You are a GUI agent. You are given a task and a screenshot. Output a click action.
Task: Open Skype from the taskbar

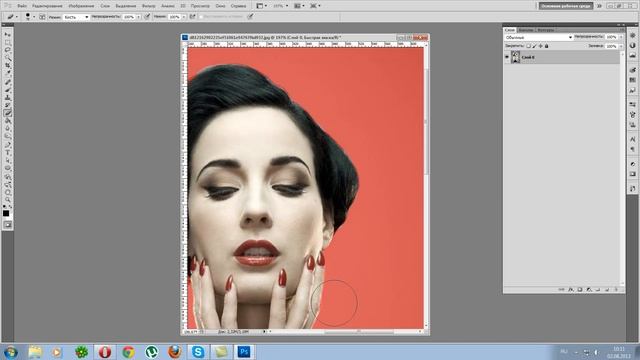[198, 352]
